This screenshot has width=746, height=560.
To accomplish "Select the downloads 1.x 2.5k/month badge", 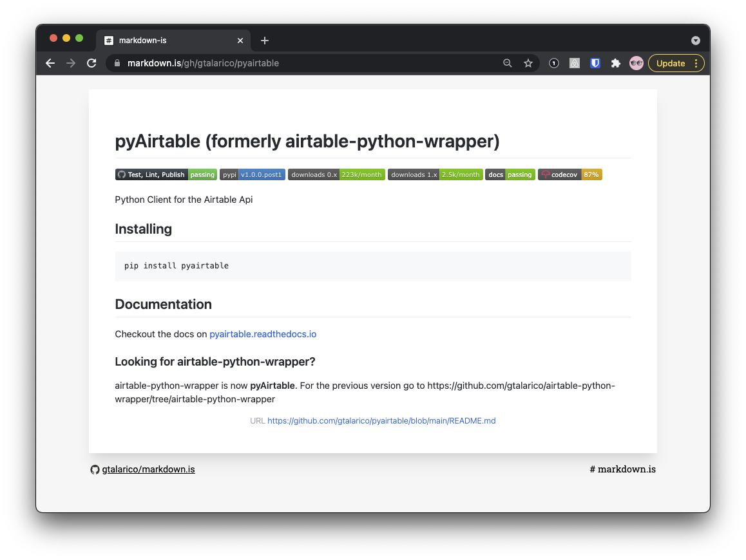I will point(435,174).
